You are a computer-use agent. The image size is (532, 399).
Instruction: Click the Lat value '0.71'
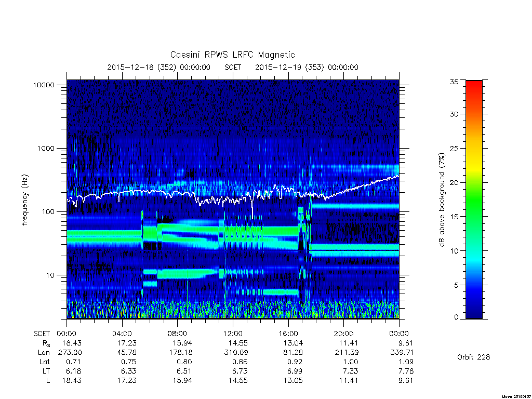pos(73,362)
